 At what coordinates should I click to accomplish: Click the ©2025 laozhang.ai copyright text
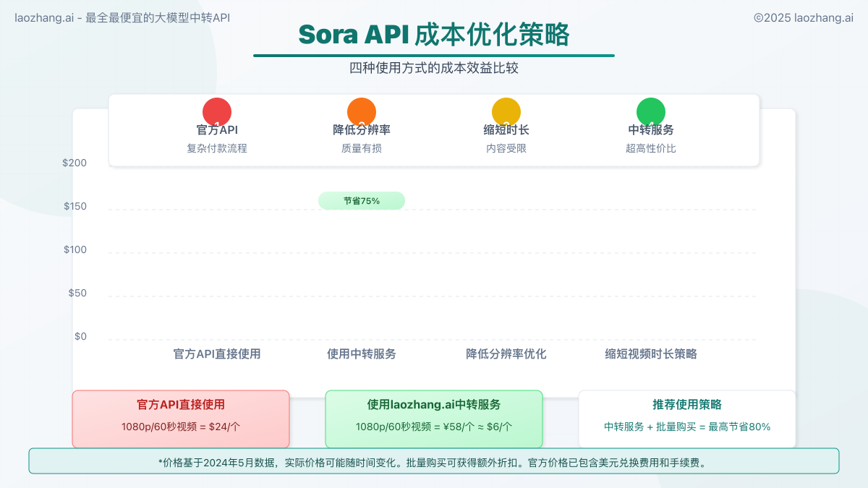coord(804,17)
